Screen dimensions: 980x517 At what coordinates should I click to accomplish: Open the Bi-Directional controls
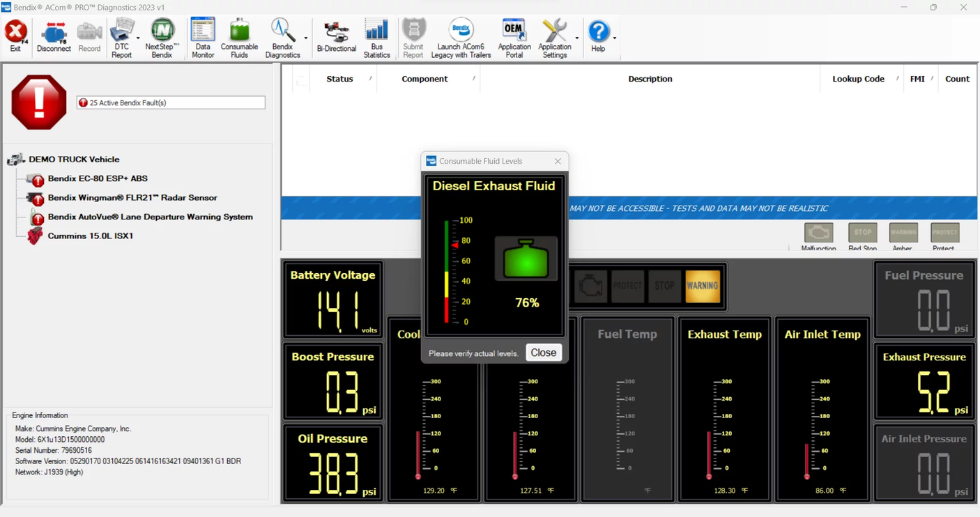[336, 36]
